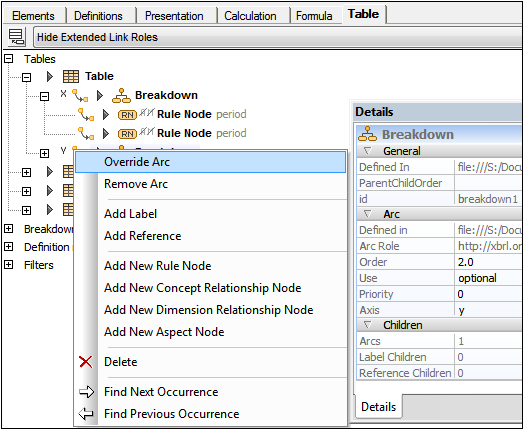
Task: Choose Override Arc from context menu
Action: pos(211,162)
